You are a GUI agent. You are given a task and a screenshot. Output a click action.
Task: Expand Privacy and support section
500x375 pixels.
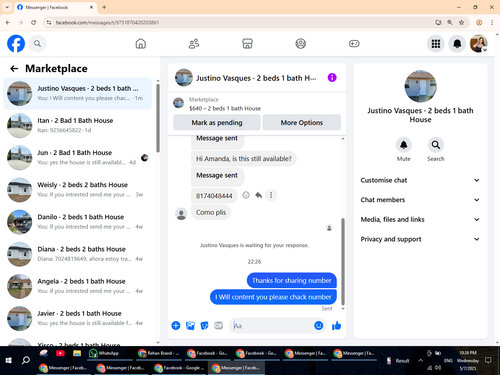pos(420,239)
